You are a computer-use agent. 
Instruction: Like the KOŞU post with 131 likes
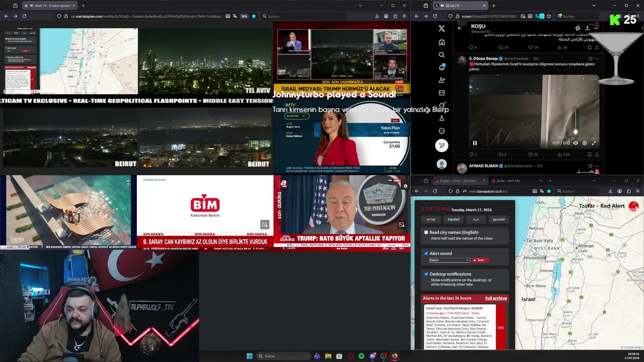(x=530, y=47)
